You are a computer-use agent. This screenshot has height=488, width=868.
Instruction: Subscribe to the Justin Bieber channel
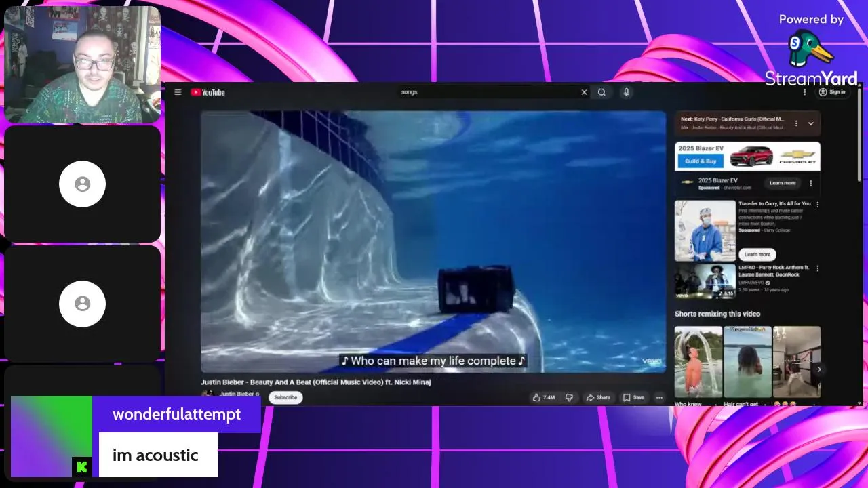(x=285, y=397)
